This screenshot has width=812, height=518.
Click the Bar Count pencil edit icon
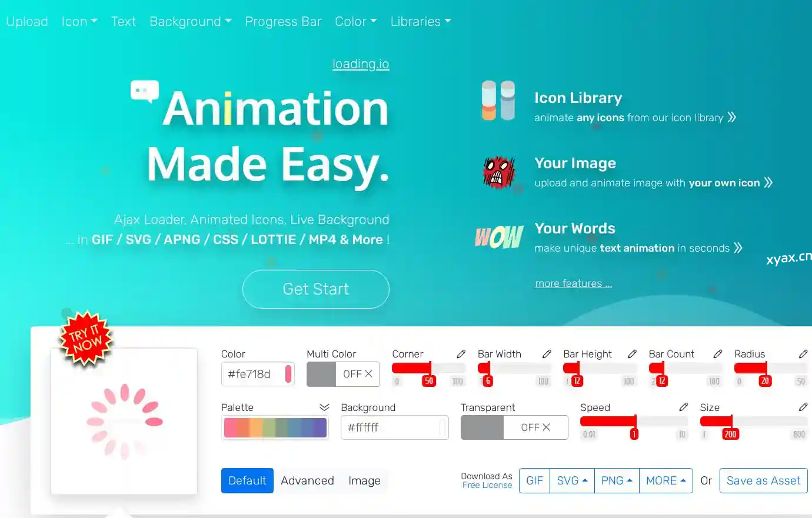coord(717,354)
